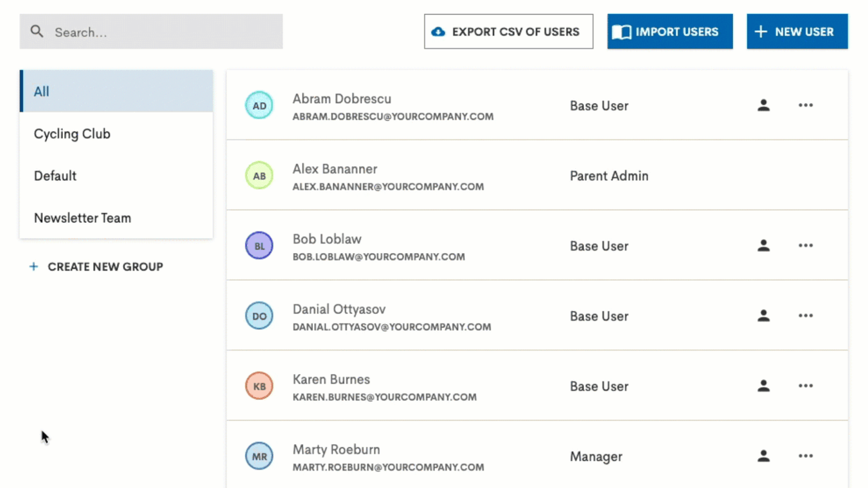Click the name Bob Loblaw

click(x=327, y=239)
